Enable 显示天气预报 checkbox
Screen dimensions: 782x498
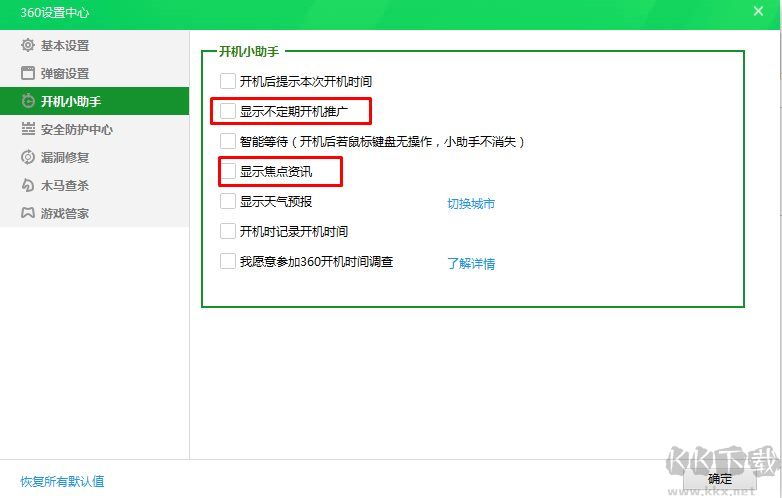tap(228, 201)
